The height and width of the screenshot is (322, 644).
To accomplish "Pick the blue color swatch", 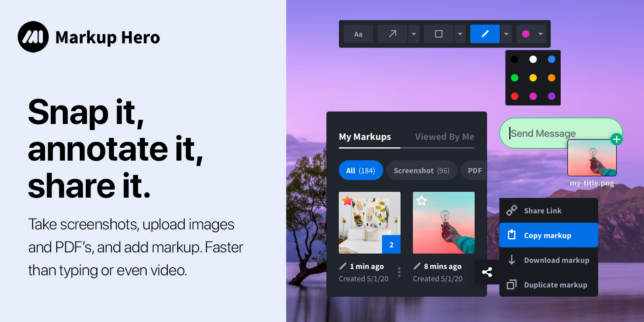I will pyautogui.click(x=551, y=60).
